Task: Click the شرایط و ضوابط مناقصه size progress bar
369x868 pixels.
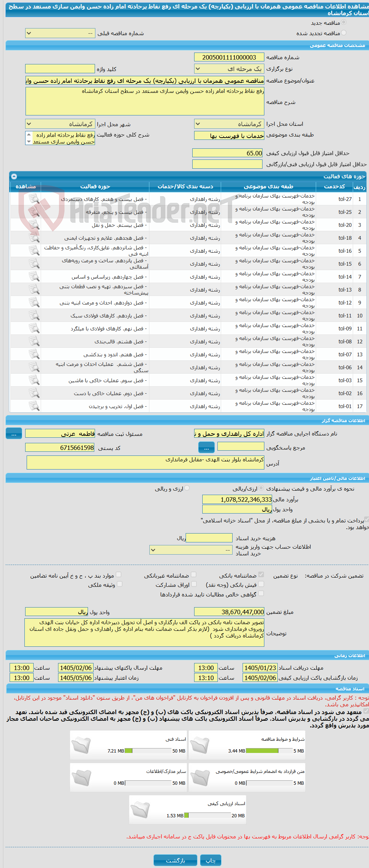Action: 269,751
